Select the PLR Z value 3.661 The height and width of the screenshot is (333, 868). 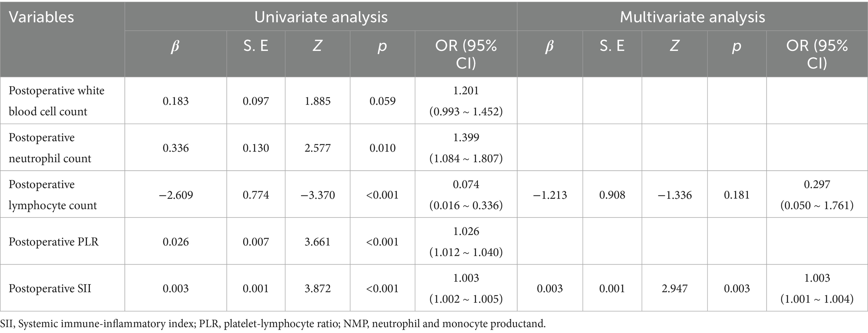[x=317, y=242]
